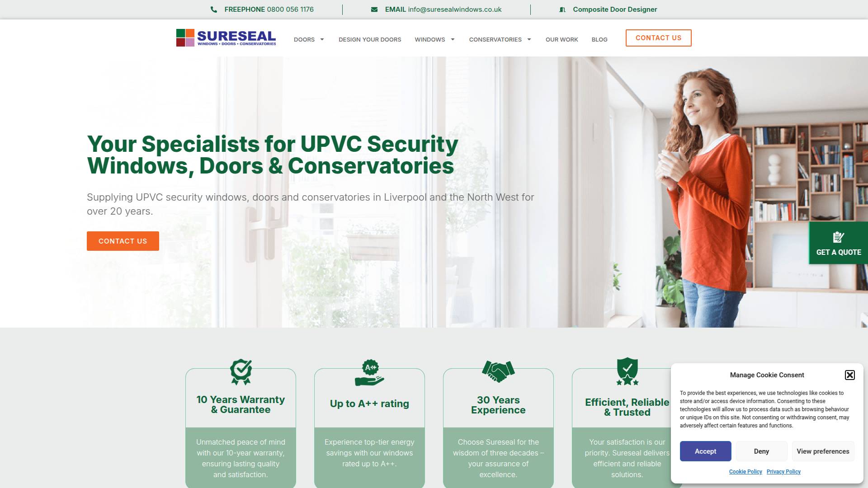Viewport: 868px width, 488px height.
Task: Open the Our Work page
Action: click(x=562, y=40)
